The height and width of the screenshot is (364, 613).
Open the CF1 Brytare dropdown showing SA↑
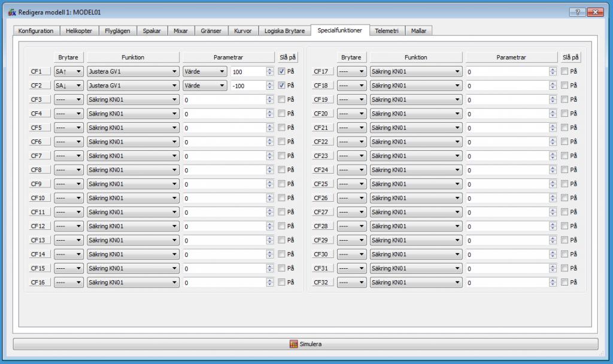(68, 72)
